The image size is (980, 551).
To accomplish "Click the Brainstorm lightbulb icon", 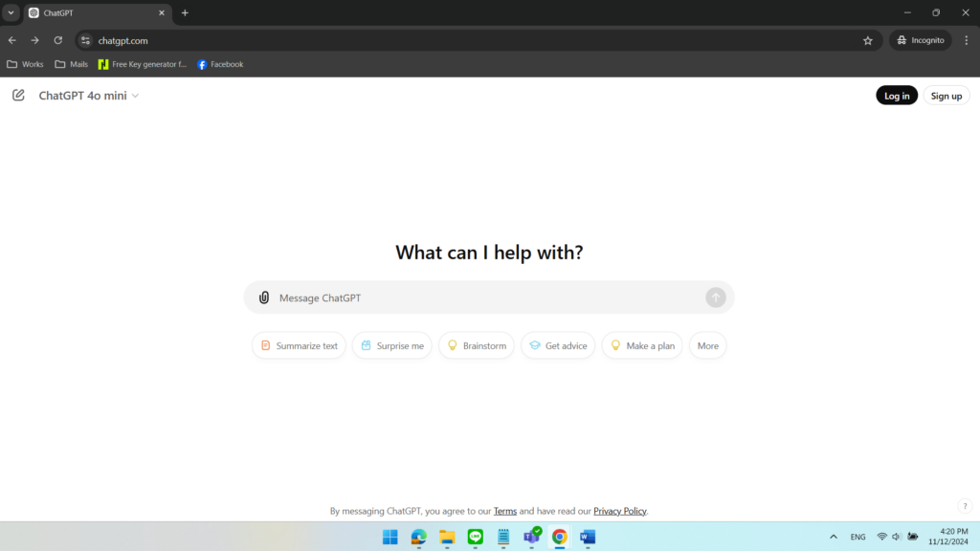I will pyautogui.click(x=453, y=345).
